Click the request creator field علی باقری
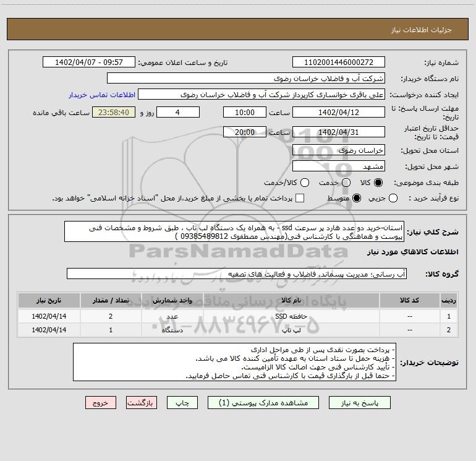476x461 pixels. (x=261, y=95)
